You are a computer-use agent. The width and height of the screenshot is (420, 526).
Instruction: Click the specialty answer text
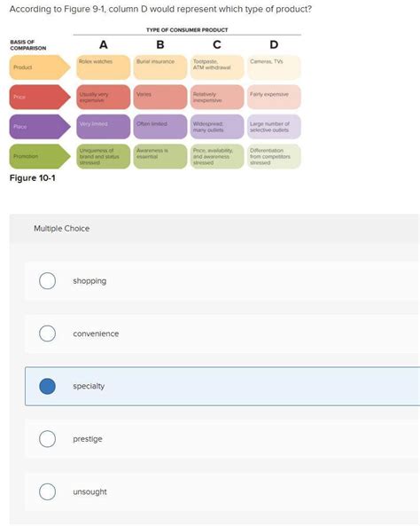pyautogui.click(x=89, y=386)
